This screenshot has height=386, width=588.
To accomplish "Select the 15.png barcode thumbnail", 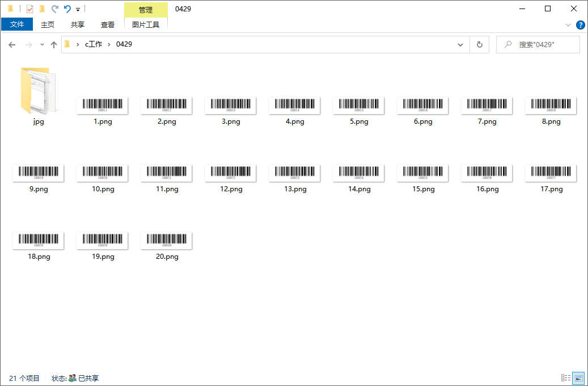I will (x=423, y=173).
